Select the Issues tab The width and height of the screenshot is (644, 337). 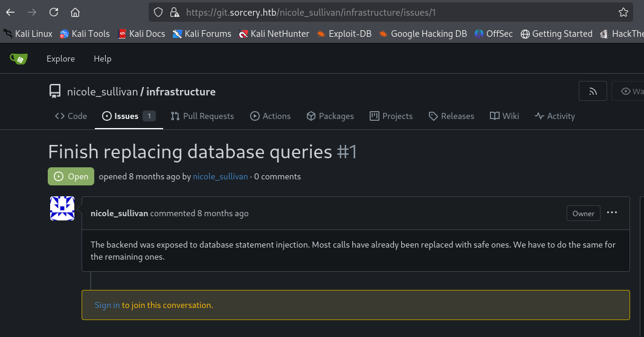pyautogui.click(x=129, y=116)
